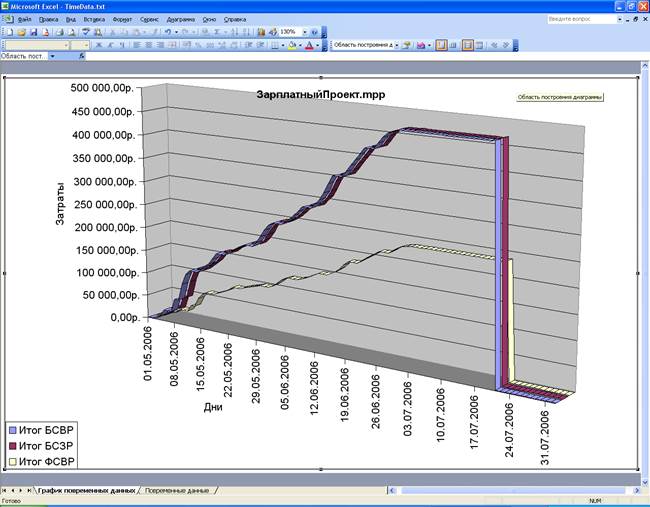This screenshot has height=507, width=650.
Task: Toggle the Data Table button on Chart toolbar
Action: [453, 45]
